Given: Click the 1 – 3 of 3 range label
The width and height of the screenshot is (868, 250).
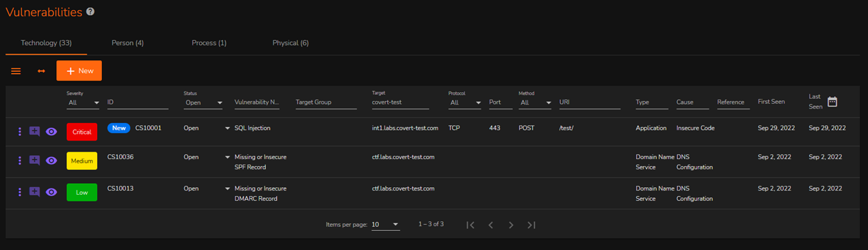Looking at the screenshot, I should pos(431,224).
